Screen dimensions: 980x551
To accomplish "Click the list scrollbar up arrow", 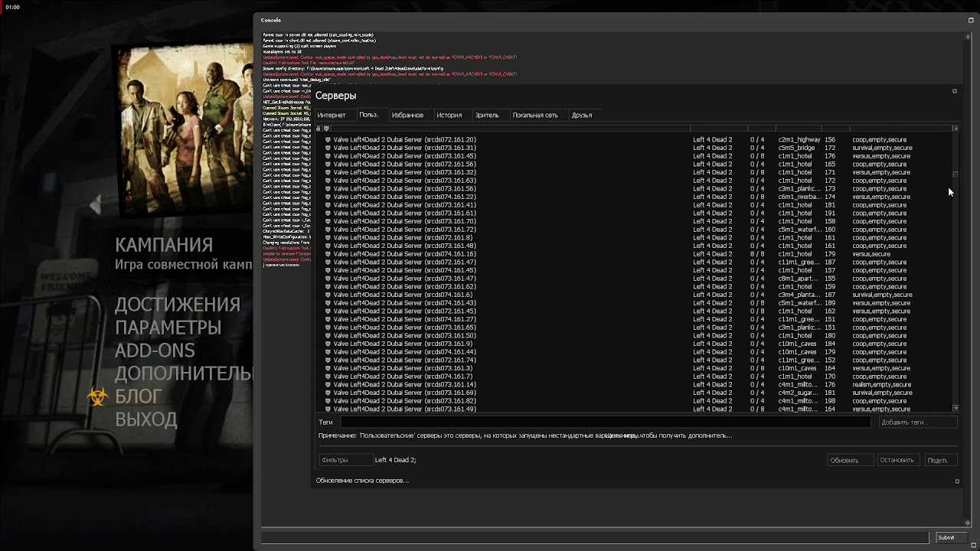I will coord(955,129).
